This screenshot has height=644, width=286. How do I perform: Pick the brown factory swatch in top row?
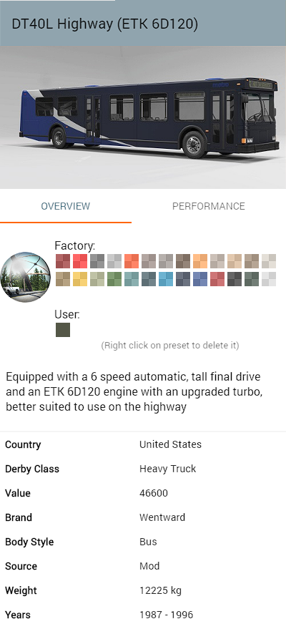point(183,261)
